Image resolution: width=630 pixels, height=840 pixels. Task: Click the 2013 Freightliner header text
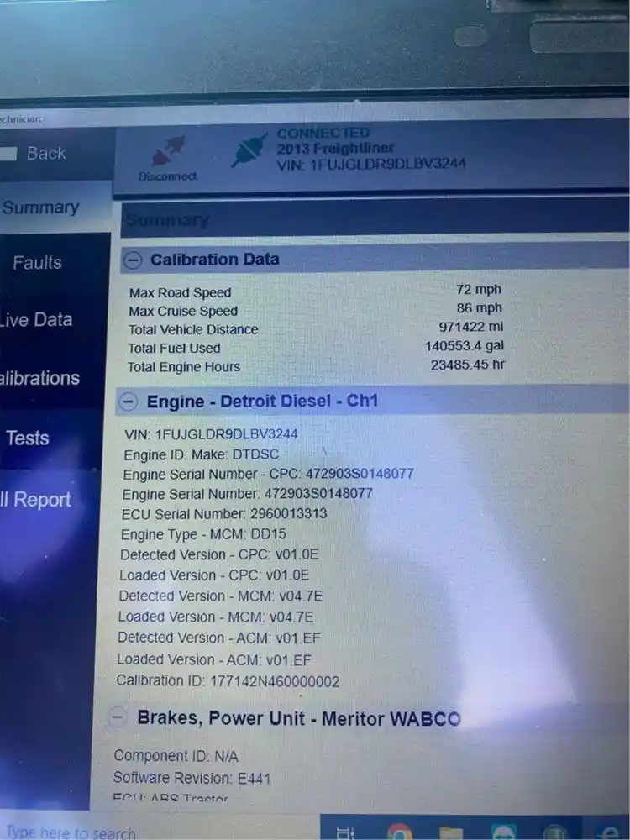(x=335, y=149)
